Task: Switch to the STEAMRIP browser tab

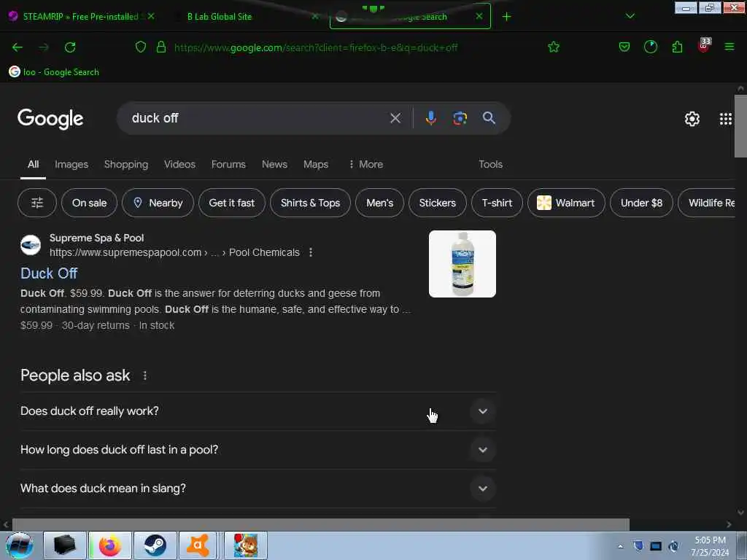Action: [80, 17]
